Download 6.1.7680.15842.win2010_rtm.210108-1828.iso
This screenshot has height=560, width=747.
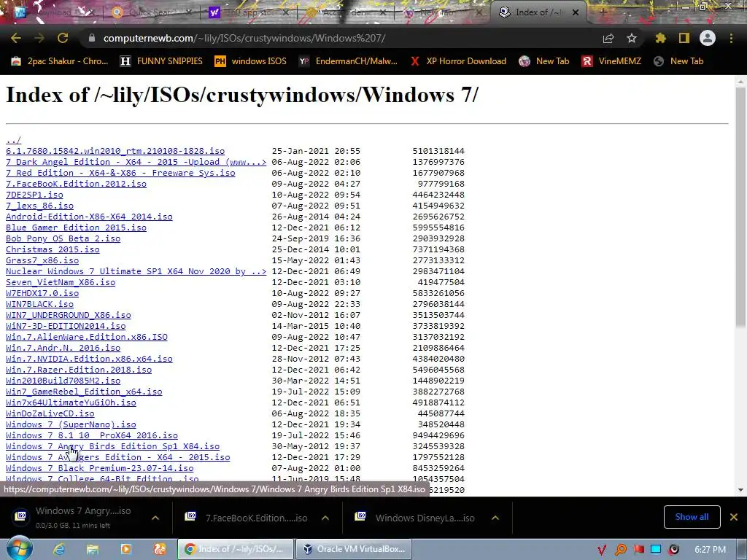coord(115,151)
